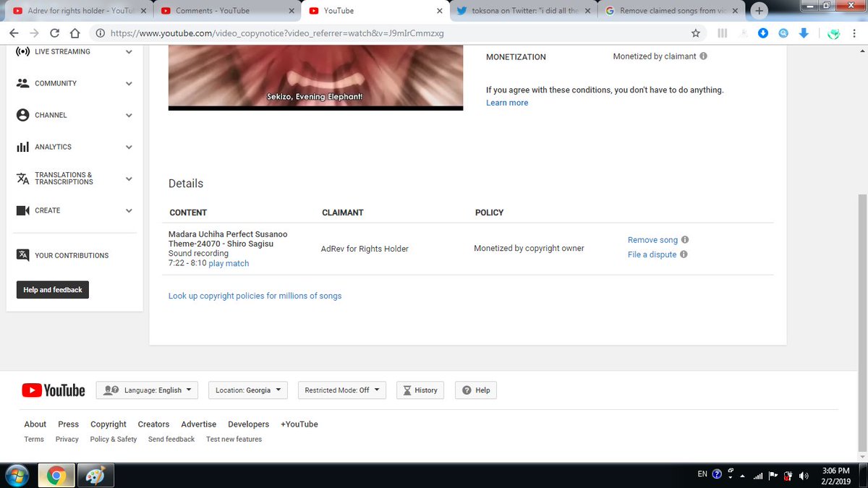Click the Learn more link
This screenshot has width=868, height=488.
507,103
